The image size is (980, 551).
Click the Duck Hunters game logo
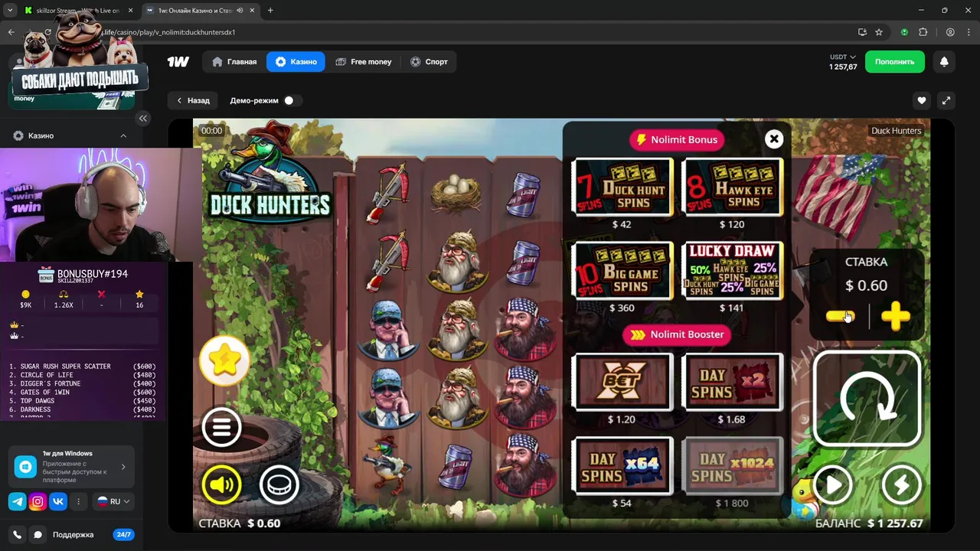[x=269, y=173]
